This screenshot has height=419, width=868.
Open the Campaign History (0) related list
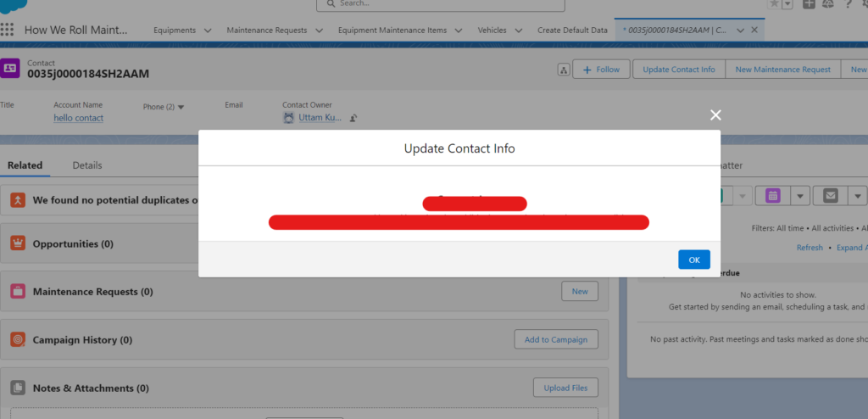[82, 340]
